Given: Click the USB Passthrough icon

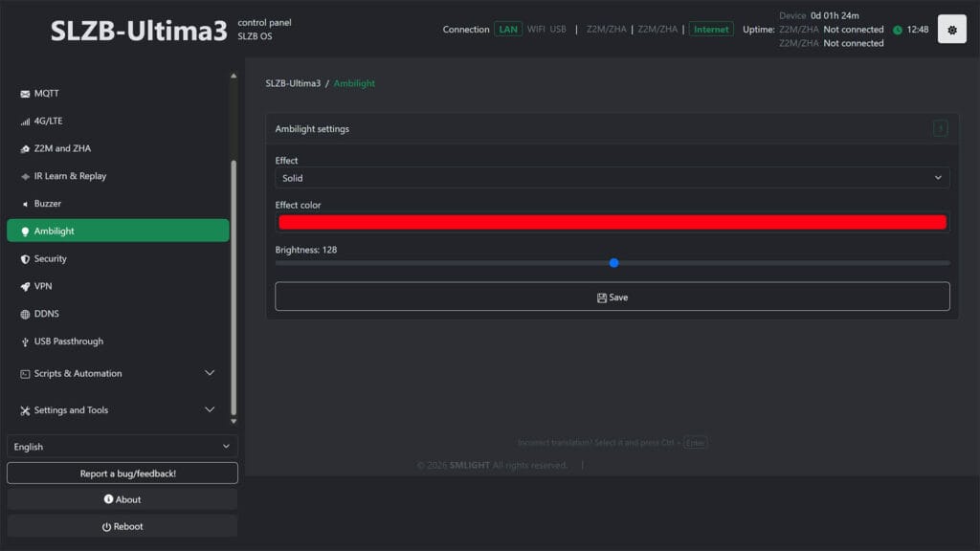Looking at the screenshot, I should (x=25, y=342).
